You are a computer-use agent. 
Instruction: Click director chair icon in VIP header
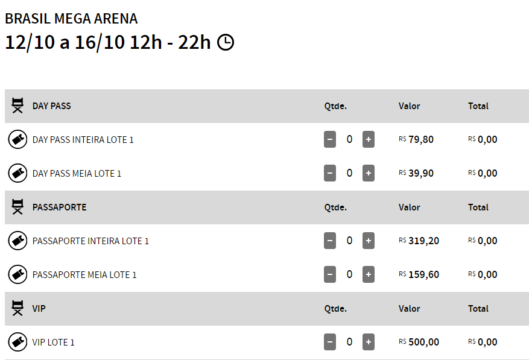18,308
